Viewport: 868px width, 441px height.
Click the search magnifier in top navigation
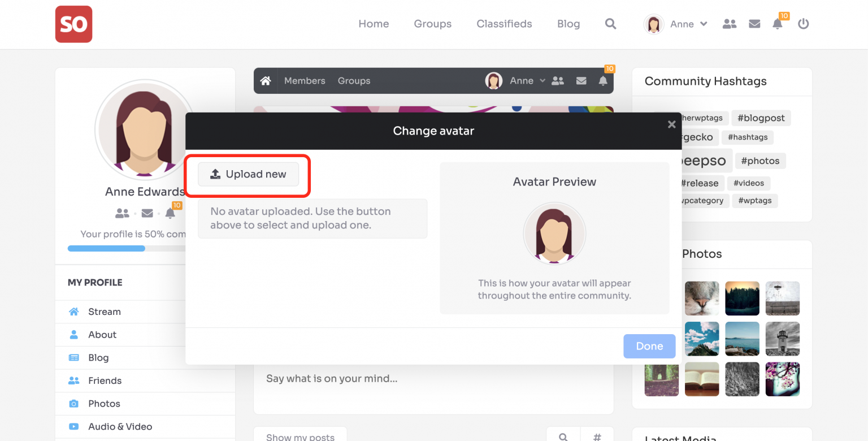(610, 24)
